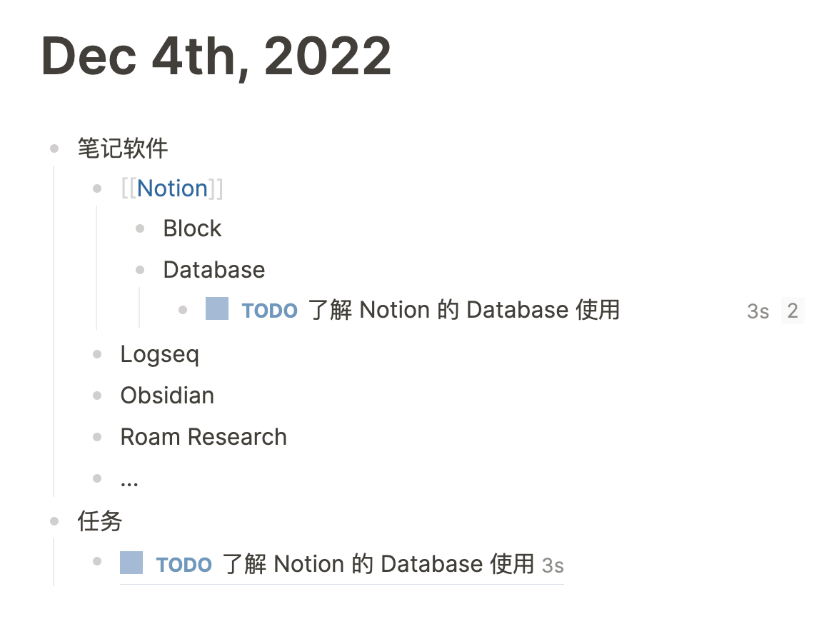Click the bullet beside Roam Research

[97, 437]
